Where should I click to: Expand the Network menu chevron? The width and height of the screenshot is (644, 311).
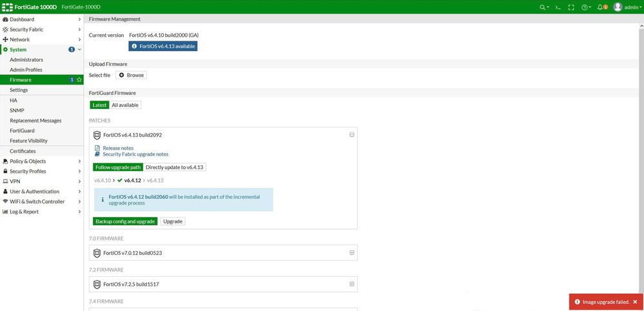(x=79, y=39)
